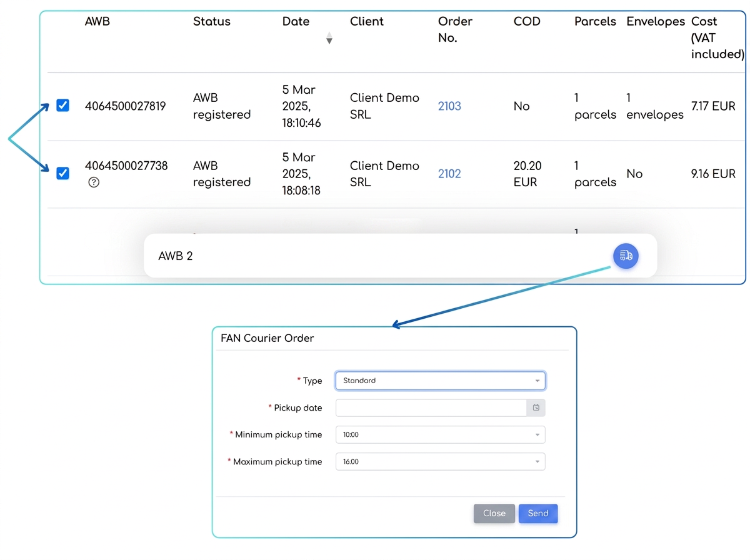Click the courier order truck icon button
Screen dimensions: 750x560
[626, 256]
